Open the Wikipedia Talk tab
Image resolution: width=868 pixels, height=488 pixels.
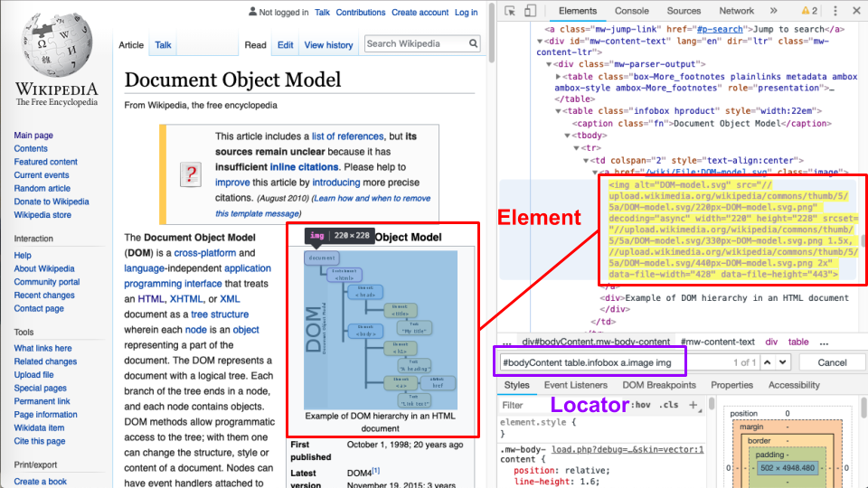click(163, 45)
